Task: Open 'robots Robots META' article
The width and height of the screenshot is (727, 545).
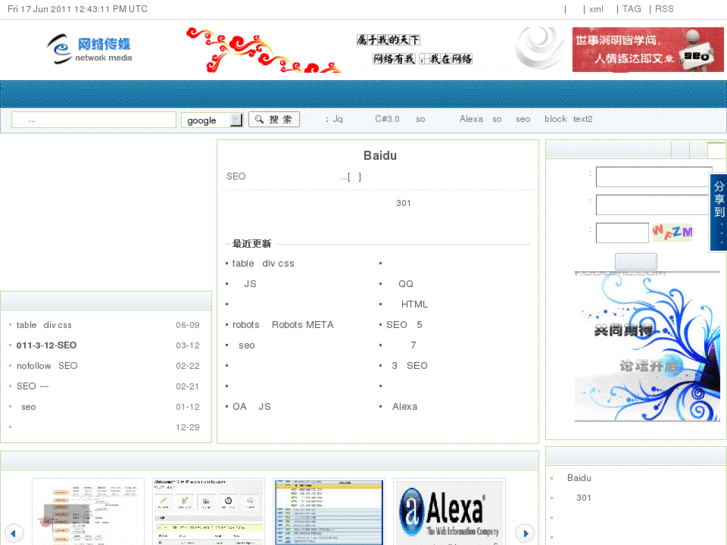Action: point(283,325)
